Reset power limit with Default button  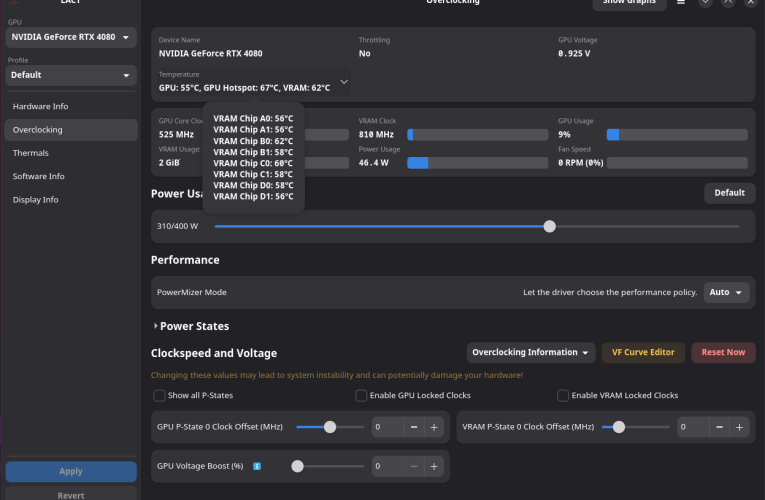click(x=729, y=193)
